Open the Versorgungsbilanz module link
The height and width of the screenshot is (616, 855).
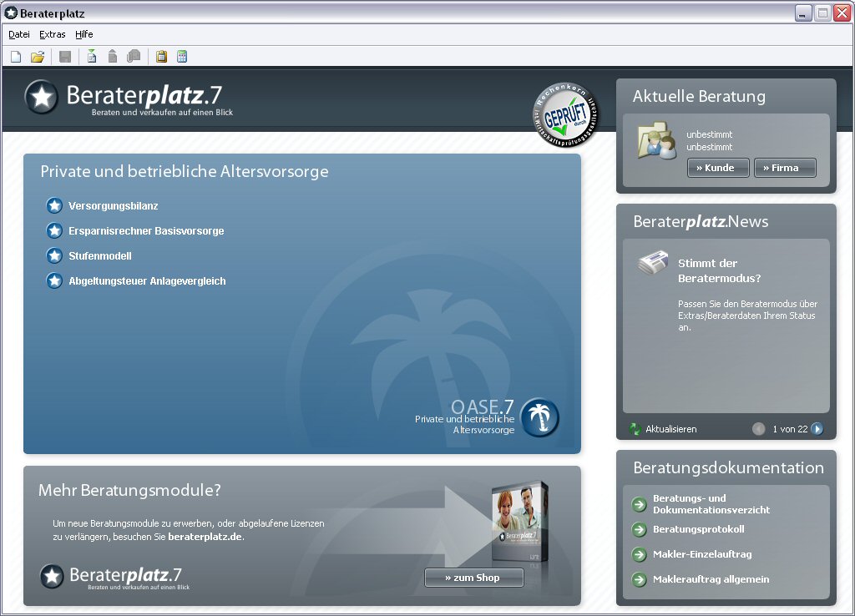[x=114, y=206]
